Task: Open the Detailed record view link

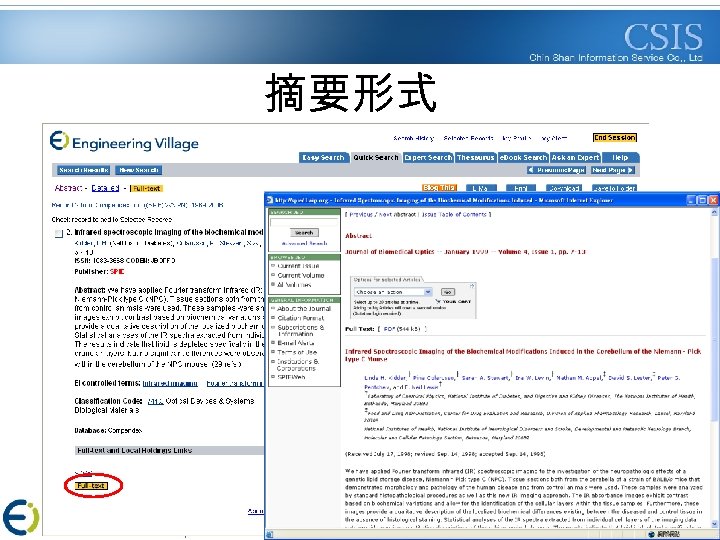Action: 105,188
